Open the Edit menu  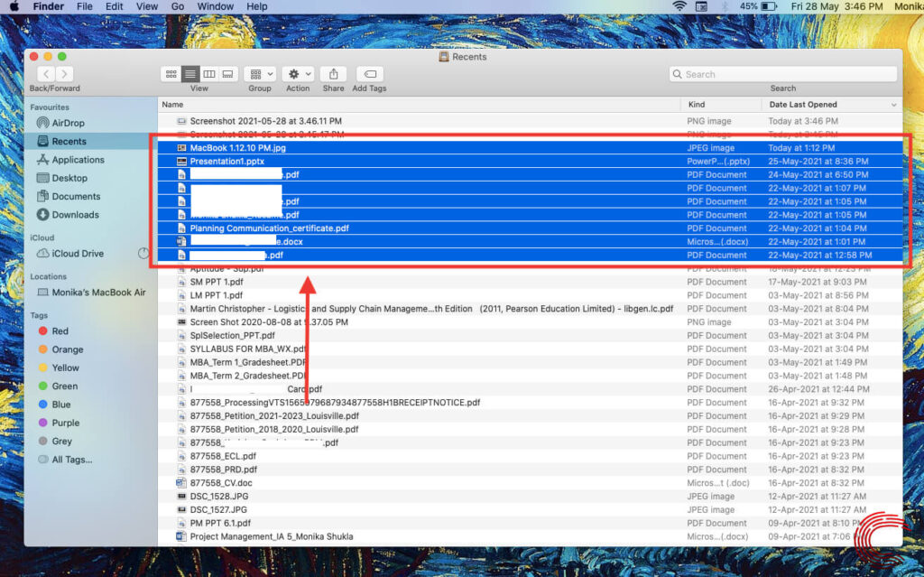click(114, 6)
